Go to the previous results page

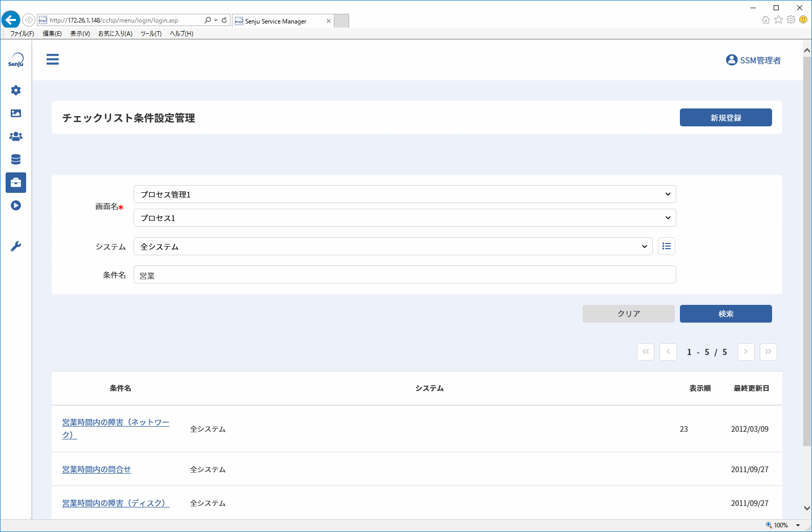pyautogui.click(x=668, y=351)
